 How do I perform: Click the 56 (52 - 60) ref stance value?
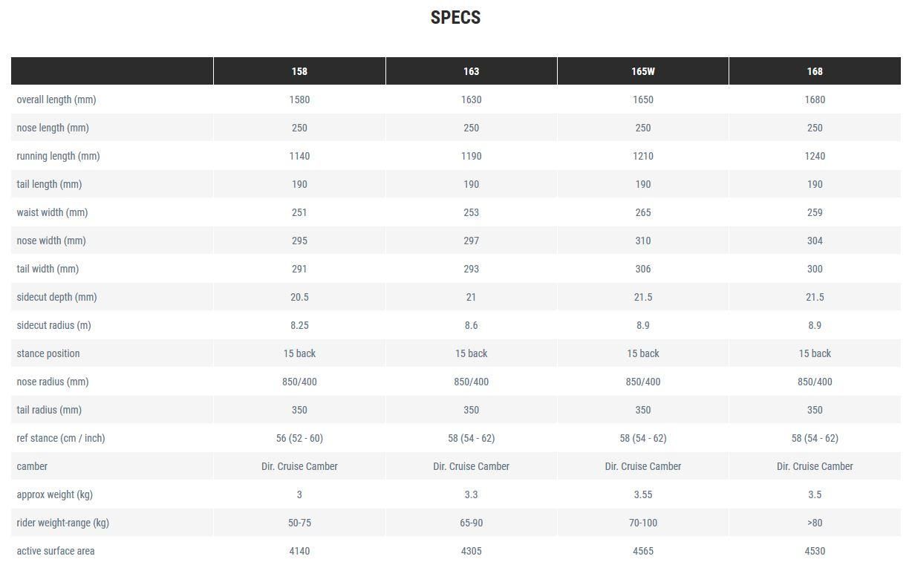click(299, 438)
